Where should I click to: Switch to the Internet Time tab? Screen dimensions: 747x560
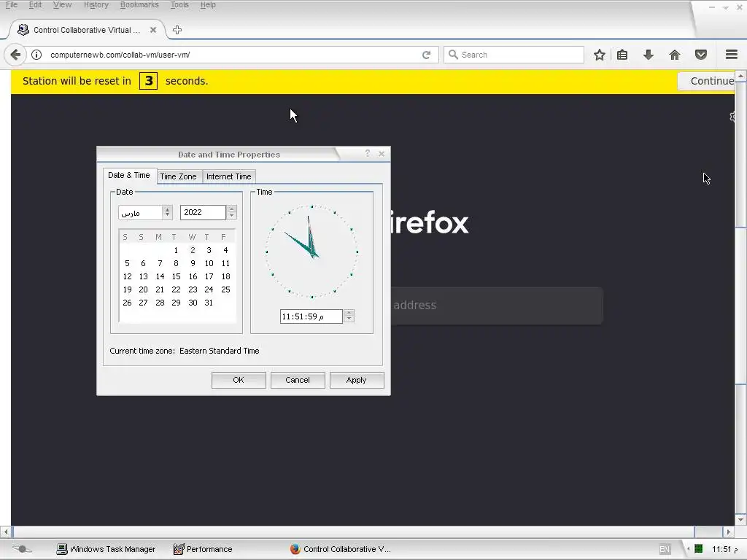pos(228,176)
